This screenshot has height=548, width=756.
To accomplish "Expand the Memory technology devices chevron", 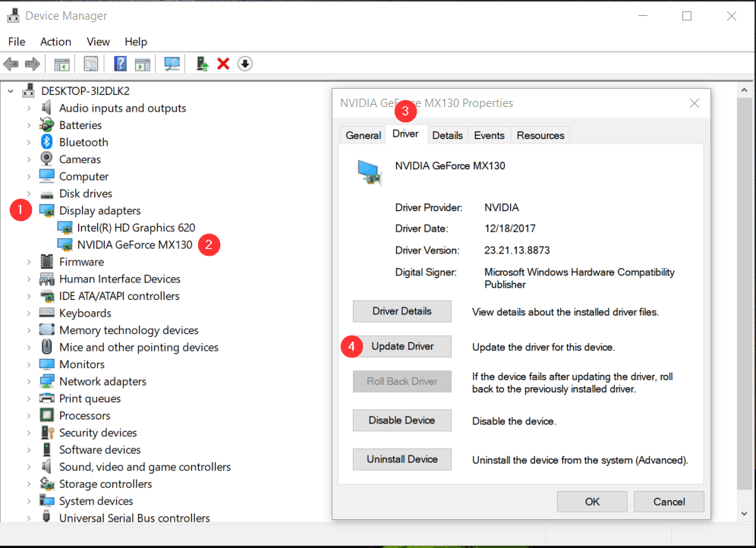I will 29,330.
